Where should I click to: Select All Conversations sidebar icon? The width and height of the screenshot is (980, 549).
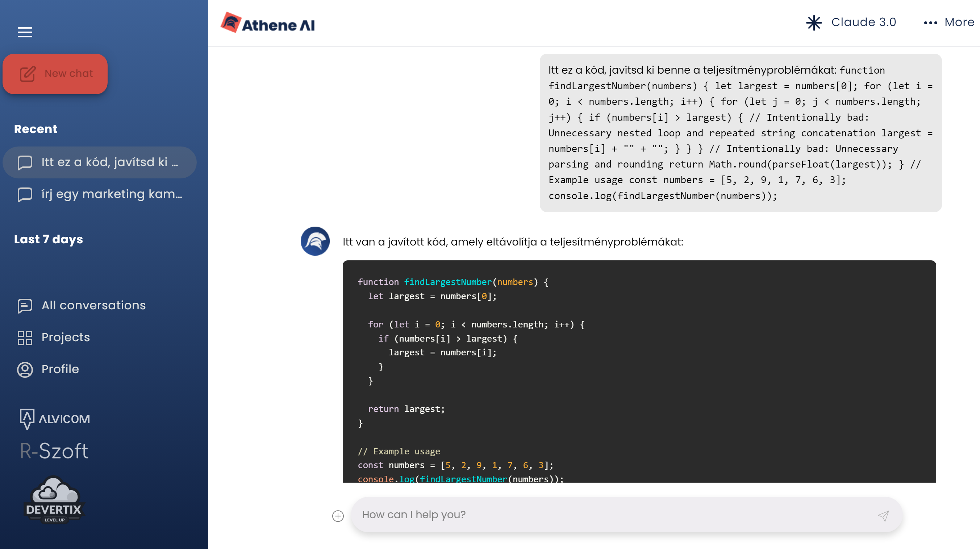[x=24, y=305]
